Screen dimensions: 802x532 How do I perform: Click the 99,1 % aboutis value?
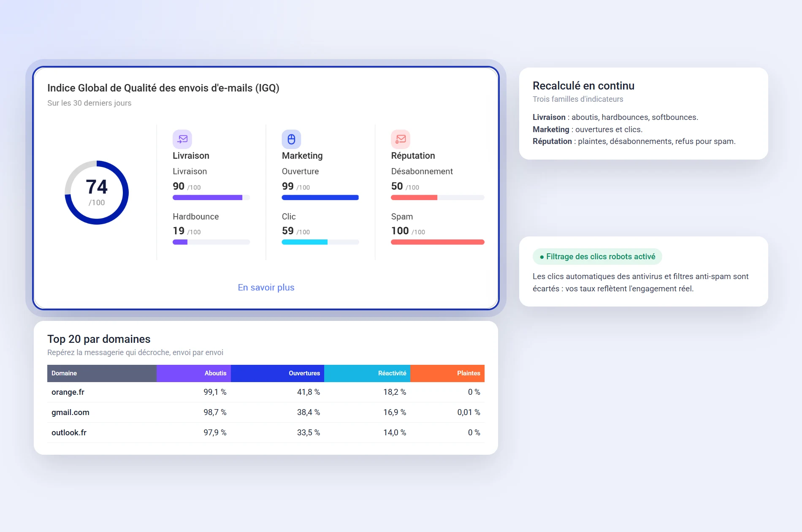[215, 392]
